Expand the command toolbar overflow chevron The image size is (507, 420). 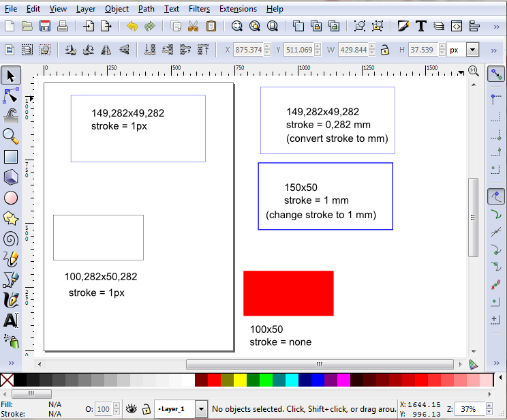[x=496, y=27]
